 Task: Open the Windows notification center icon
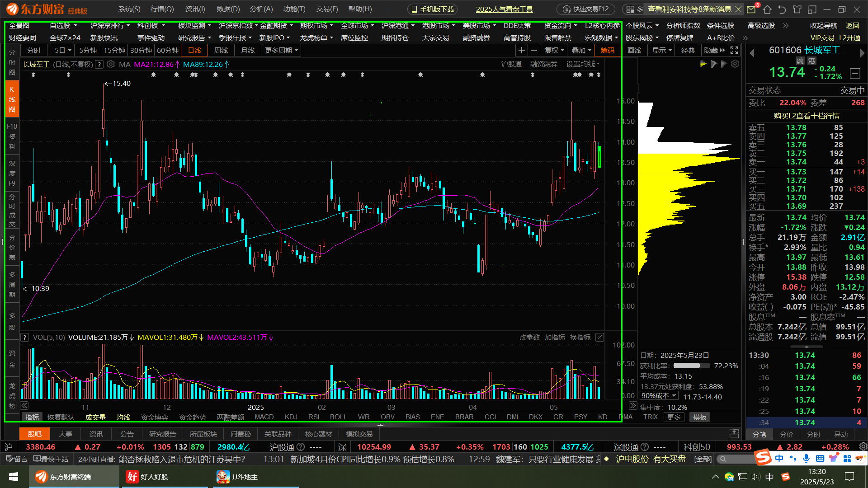[849, 477]
